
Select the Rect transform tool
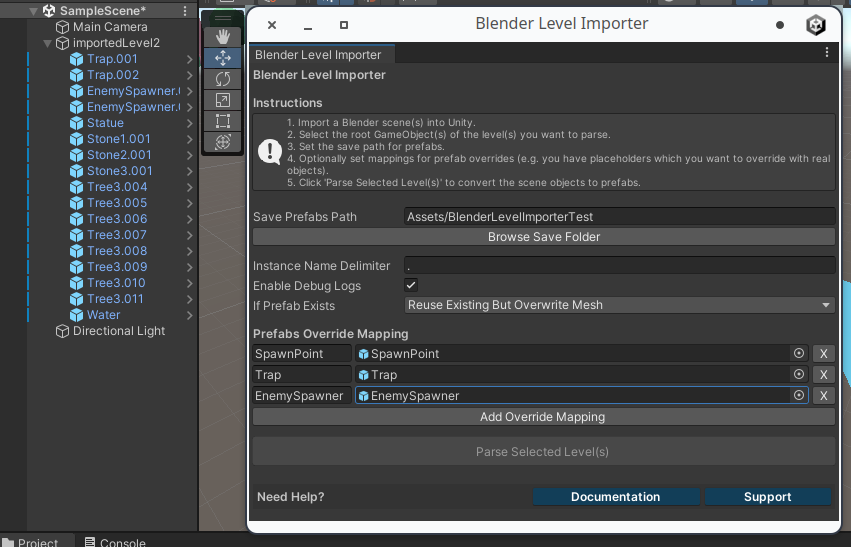coord(223,121)
